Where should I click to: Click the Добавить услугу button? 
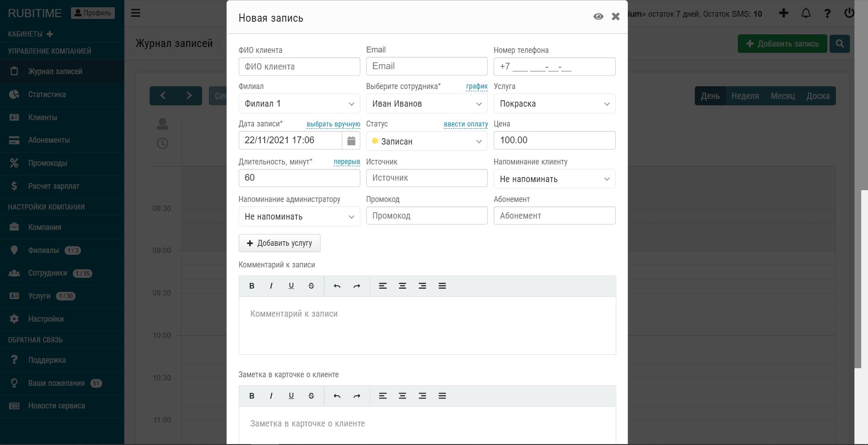point(279,243)
